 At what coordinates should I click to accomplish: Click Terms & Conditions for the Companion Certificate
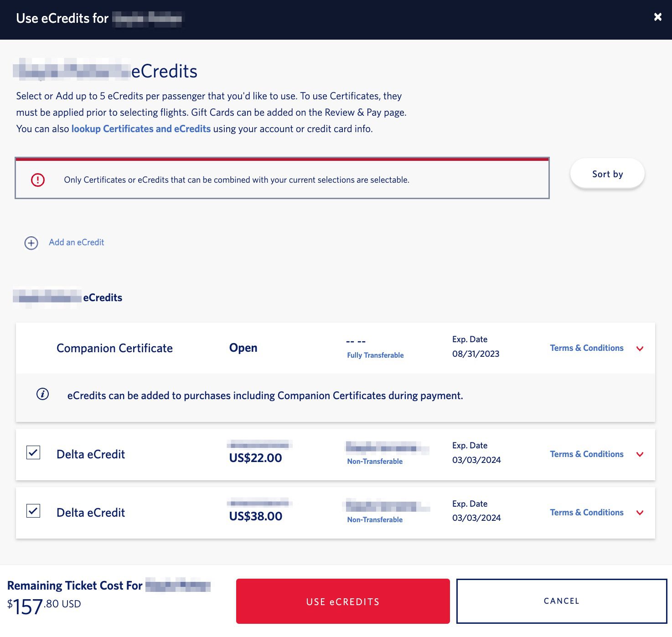[586, 348]
